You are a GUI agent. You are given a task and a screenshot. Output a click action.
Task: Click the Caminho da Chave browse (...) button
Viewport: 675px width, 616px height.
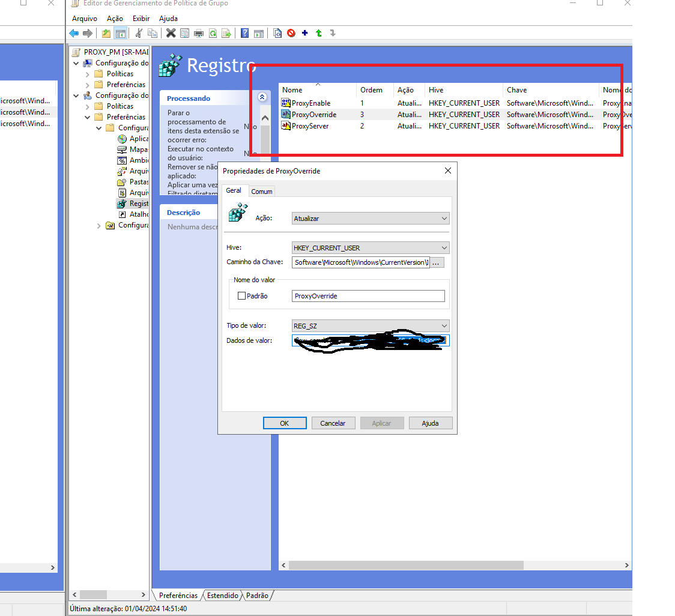pos(437,262)
